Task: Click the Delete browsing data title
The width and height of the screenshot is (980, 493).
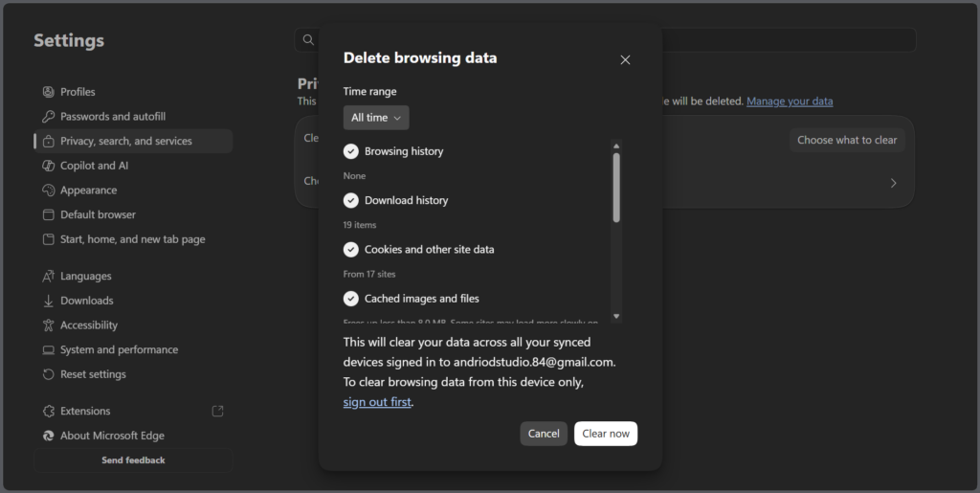Action: 420,58
